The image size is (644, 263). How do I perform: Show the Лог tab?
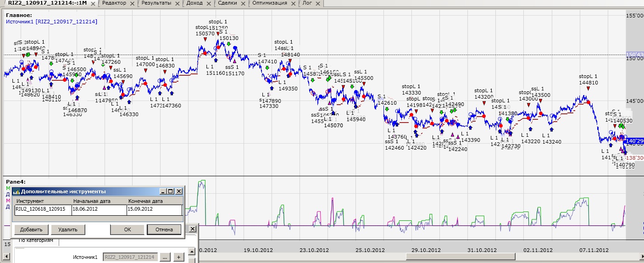(x=307, y=3)
